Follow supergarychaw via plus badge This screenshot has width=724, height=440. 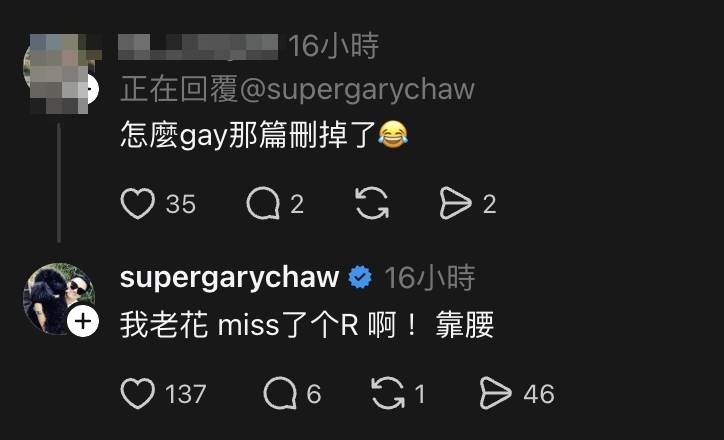(x=83, y=321)
